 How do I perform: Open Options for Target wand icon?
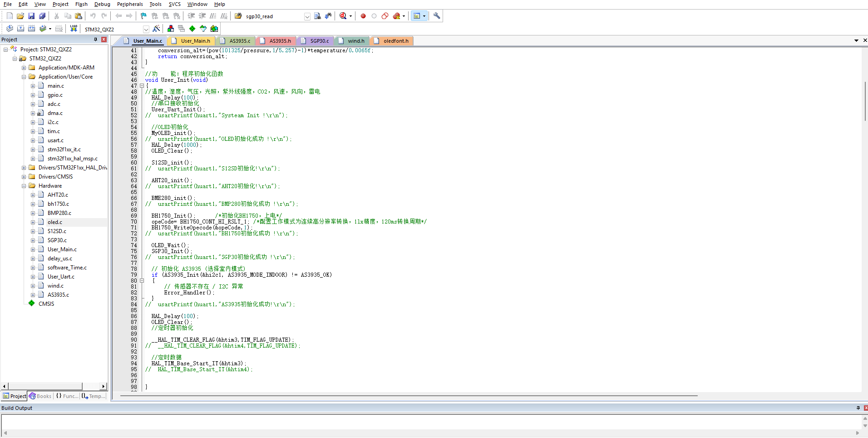(156, 29)
